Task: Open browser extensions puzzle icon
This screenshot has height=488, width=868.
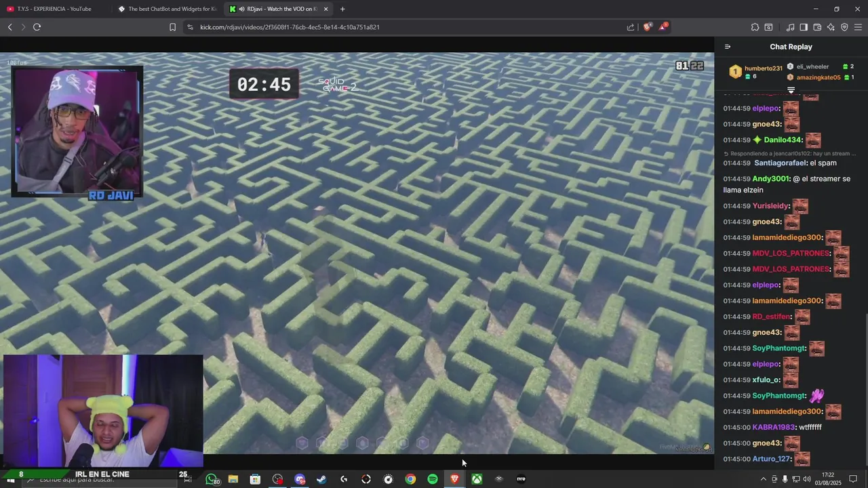Action: (755, 27)
